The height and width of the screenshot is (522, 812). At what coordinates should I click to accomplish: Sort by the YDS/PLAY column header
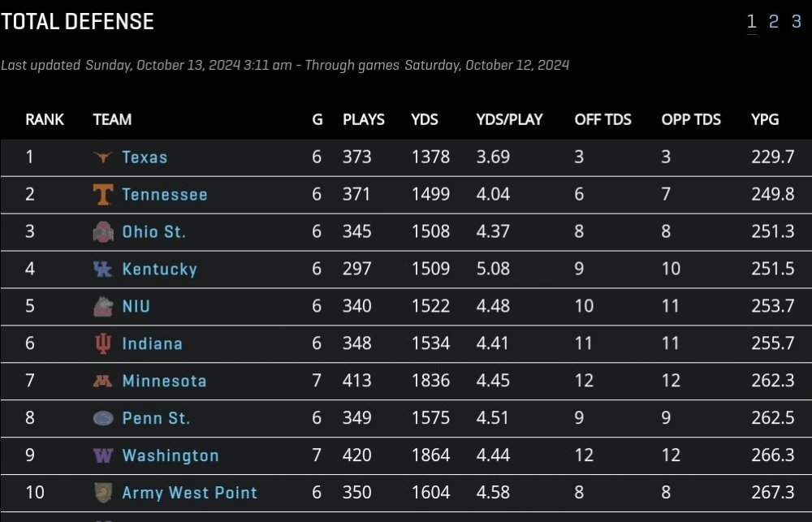point(509,119)
